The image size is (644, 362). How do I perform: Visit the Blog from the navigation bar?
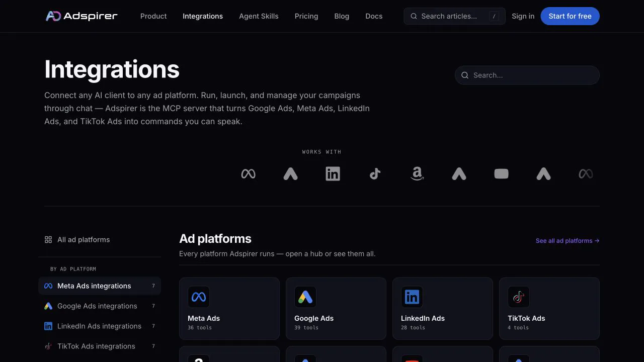coord(342,16)
